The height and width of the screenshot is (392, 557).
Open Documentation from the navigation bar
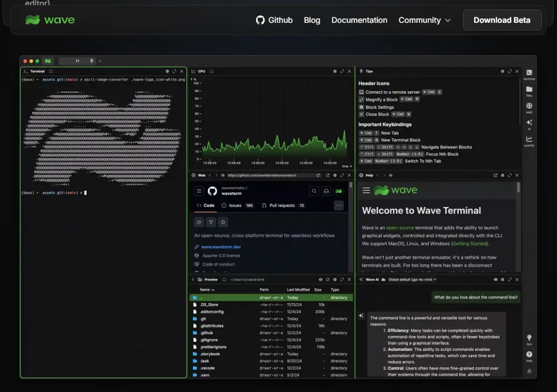tap(359, 20)
